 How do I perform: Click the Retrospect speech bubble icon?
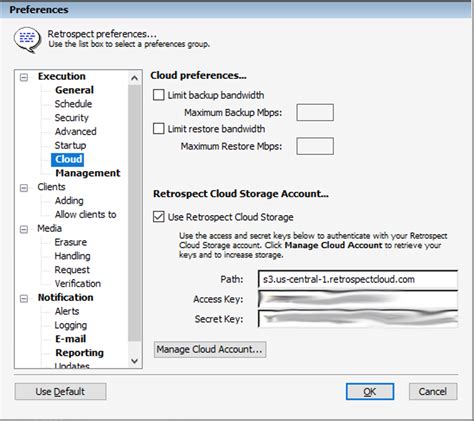(x=27, y=40)
